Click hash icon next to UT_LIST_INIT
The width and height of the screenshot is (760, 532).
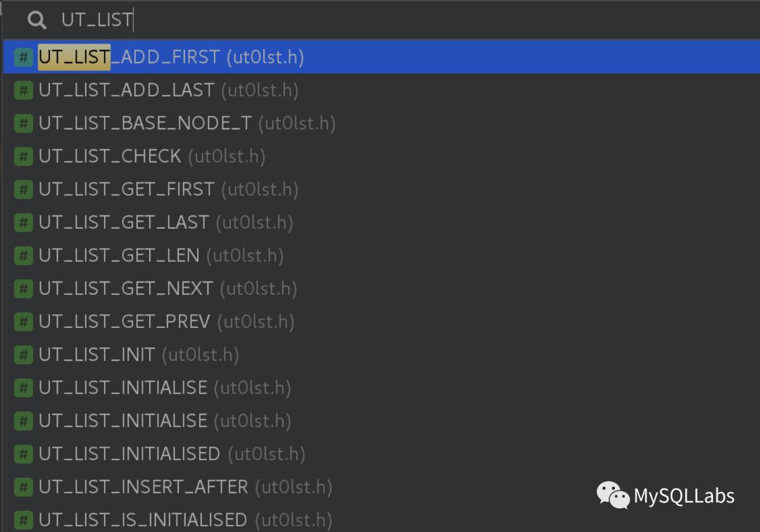[x=23, y=355]
